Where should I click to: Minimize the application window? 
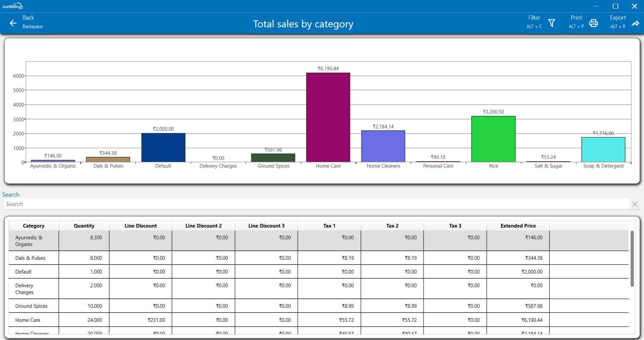[596, 6]
